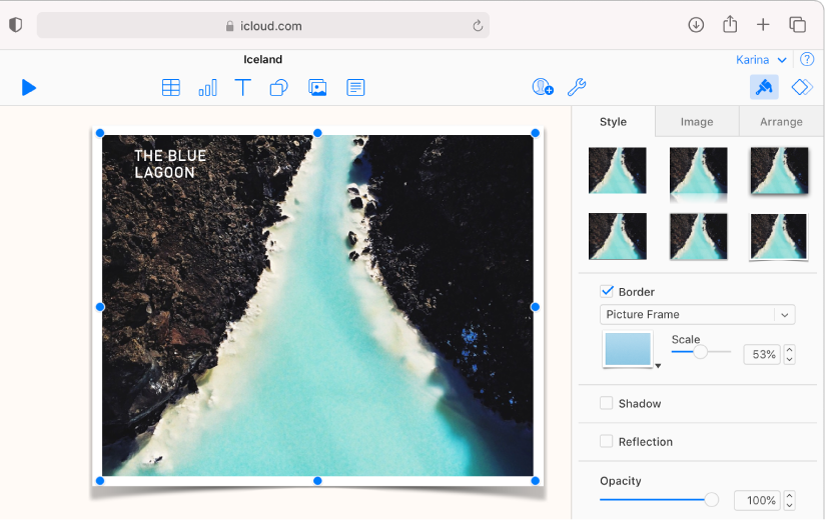Click the Scale slider
Image resolution: width=826 pixels, height=522 pixels.
pyautogui.click(x=701, y=352)
